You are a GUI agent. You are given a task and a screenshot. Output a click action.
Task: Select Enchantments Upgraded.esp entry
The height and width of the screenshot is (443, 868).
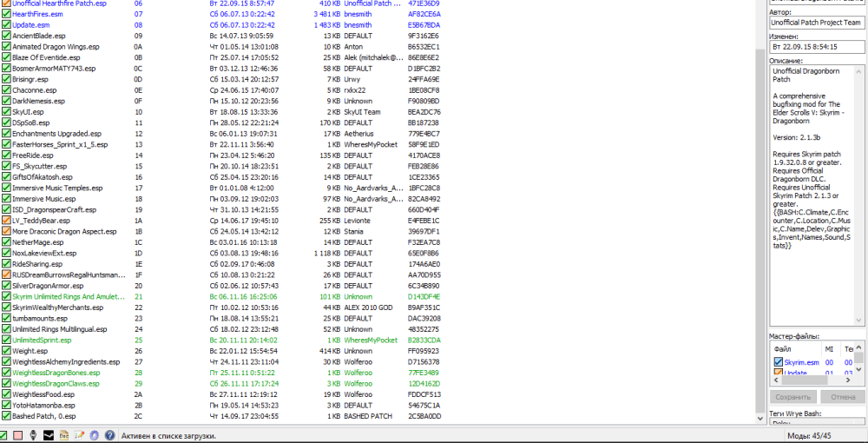click(x=57, y=134)
